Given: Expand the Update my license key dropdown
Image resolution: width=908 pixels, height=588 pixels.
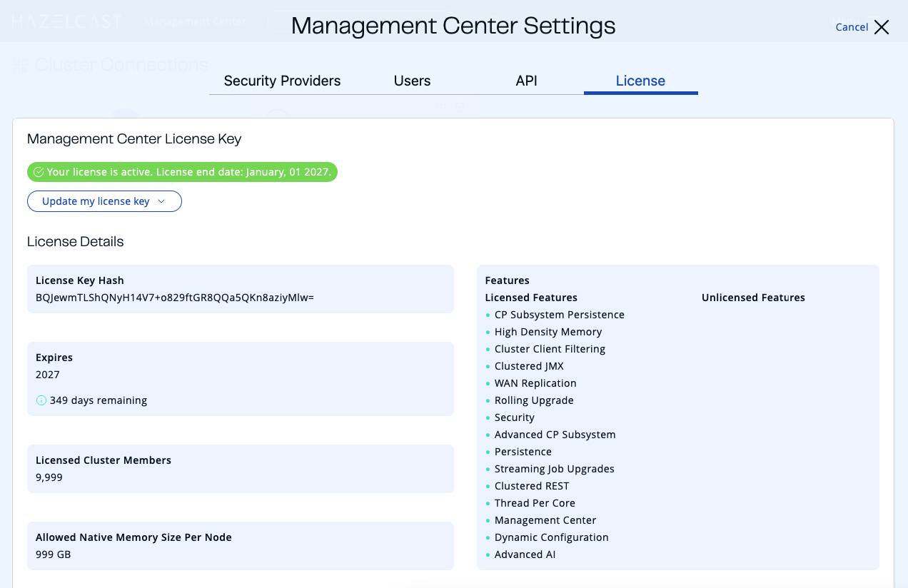Looking at the screenshot, I should coord(104,201).
